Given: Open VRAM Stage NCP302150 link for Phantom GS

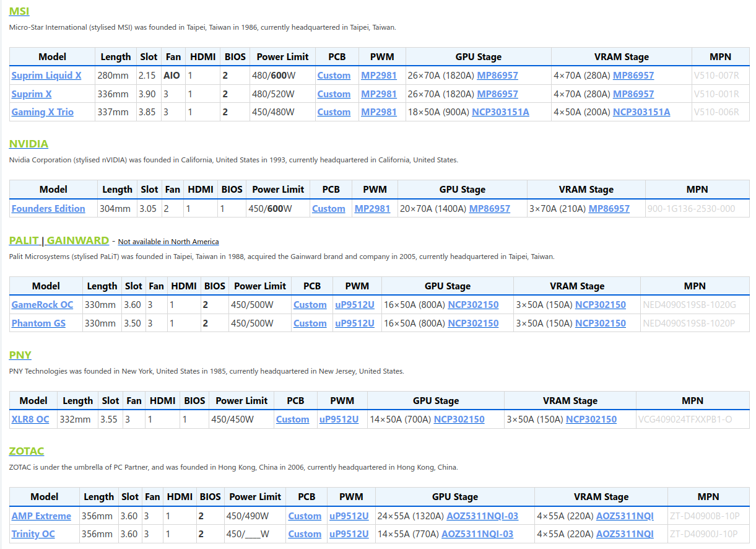Looking at the screenshot, I should tap(601, 323).
